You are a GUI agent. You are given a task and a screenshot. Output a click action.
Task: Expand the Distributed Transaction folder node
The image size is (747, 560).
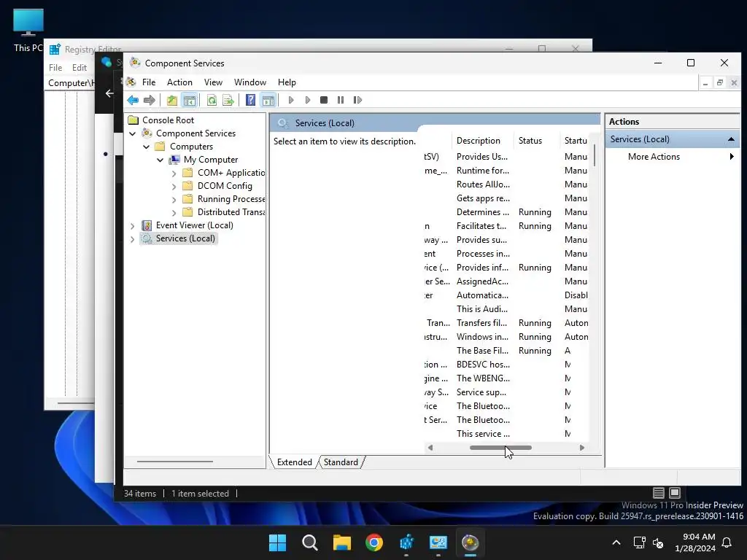click(174, 212)
